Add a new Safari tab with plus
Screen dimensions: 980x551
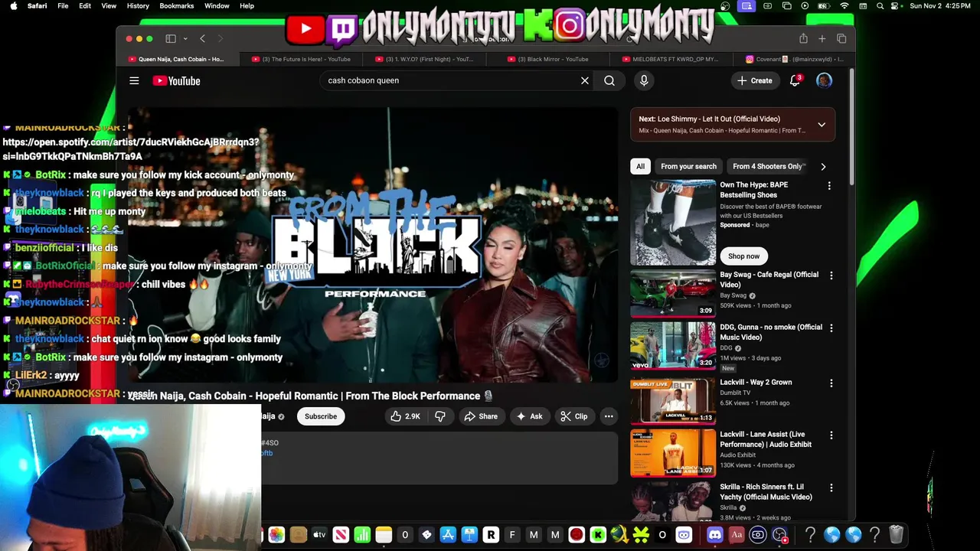point(822,38)
